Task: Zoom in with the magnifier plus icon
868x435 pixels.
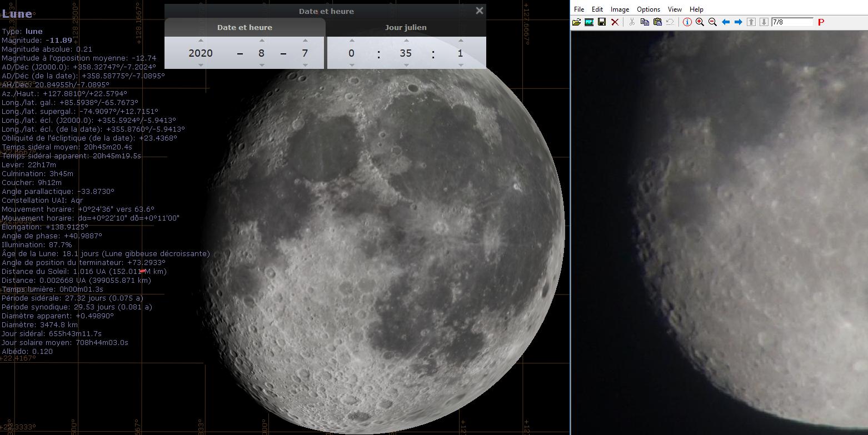Action: pyautogui.click(x=700, y=22)
